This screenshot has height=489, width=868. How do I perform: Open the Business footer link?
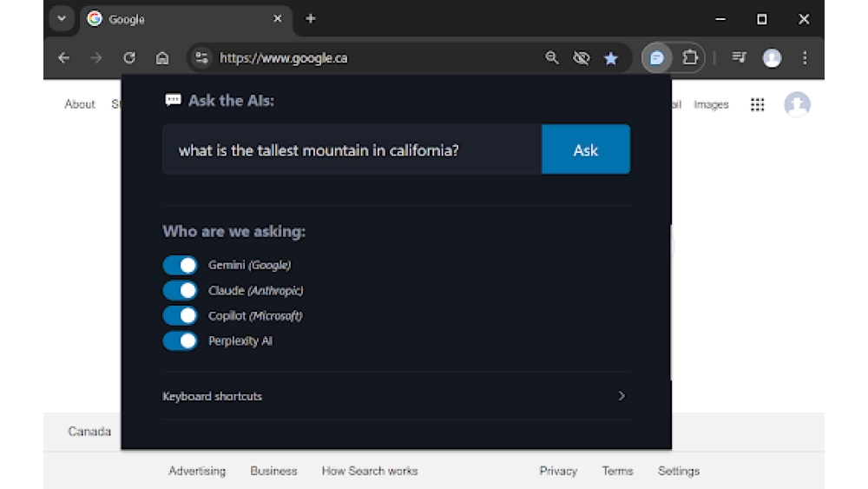tap(273, 471)
